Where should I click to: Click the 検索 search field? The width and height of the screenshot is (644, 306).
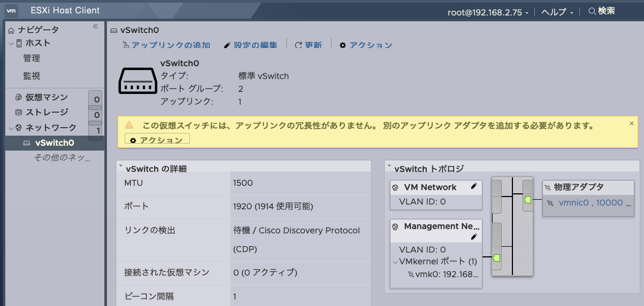pyautogui.click(x=601, y=11)
